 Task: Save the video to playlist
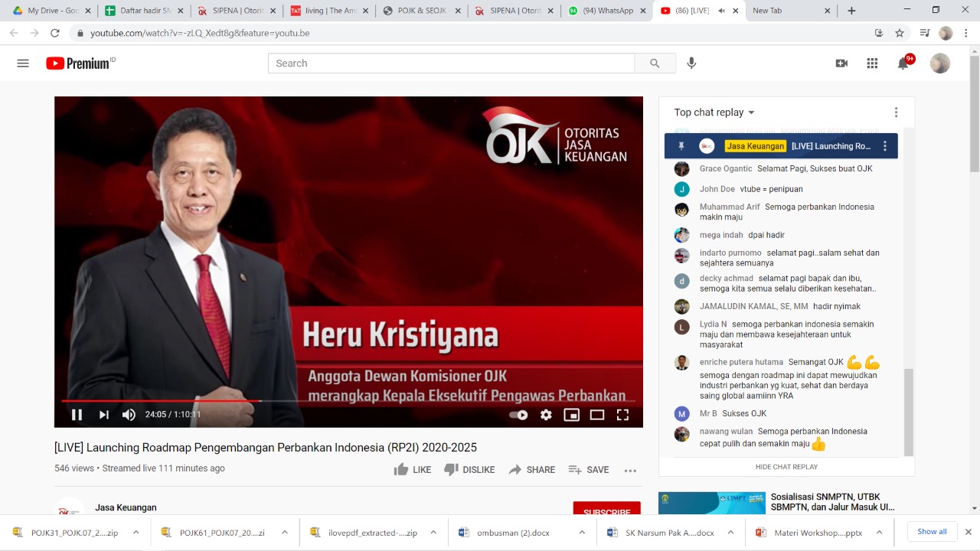(x=589, y=470)
